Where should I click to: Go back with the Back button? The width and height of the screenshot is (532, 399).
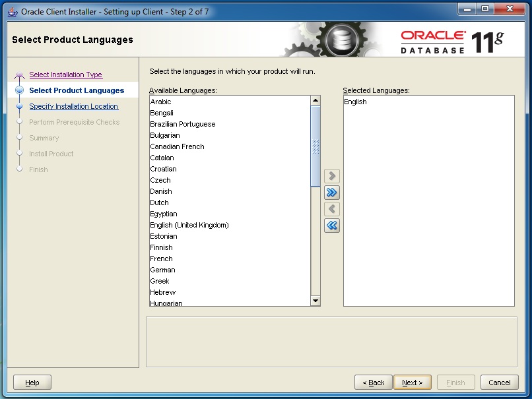tap(374, 383)
